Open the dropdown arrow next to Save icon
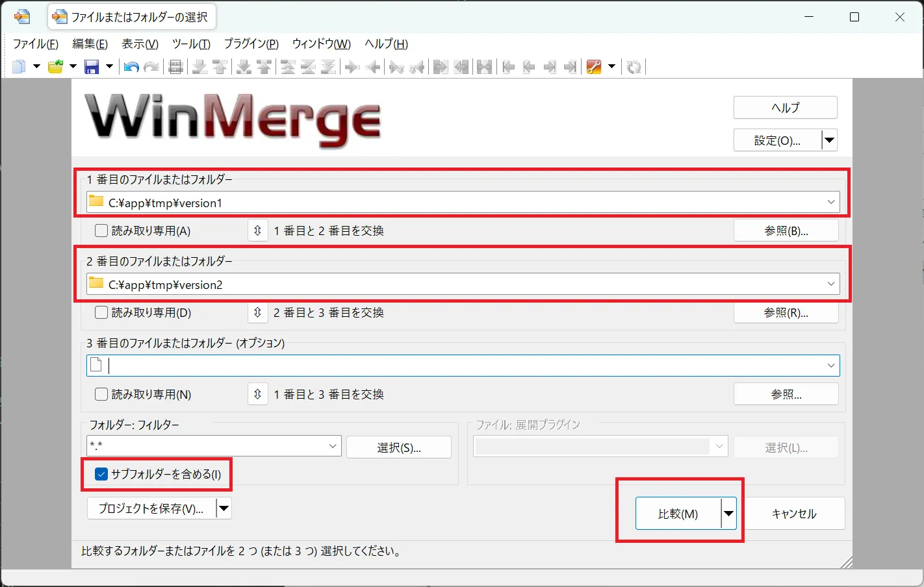924x587 pixels. 109,67
